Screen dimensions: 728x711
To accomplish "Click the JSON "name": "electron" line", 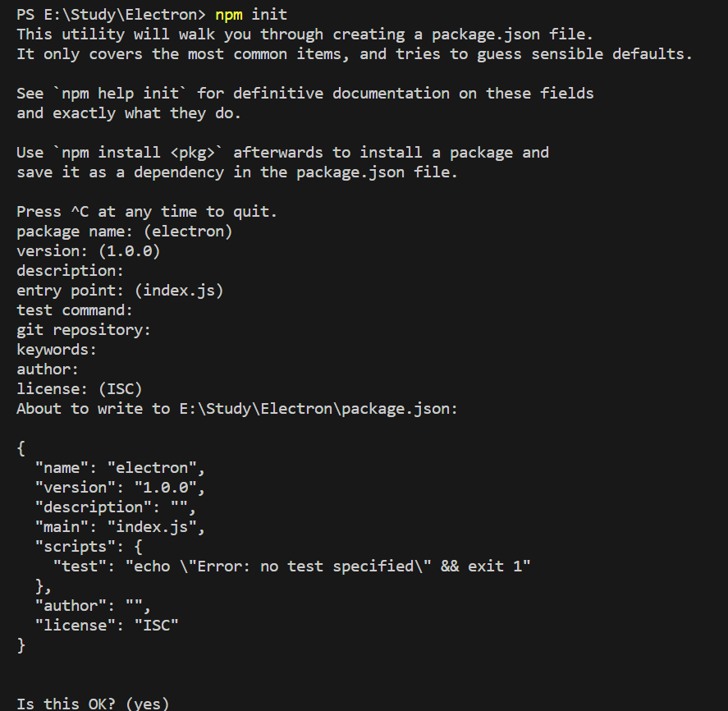I will (120, 468).
